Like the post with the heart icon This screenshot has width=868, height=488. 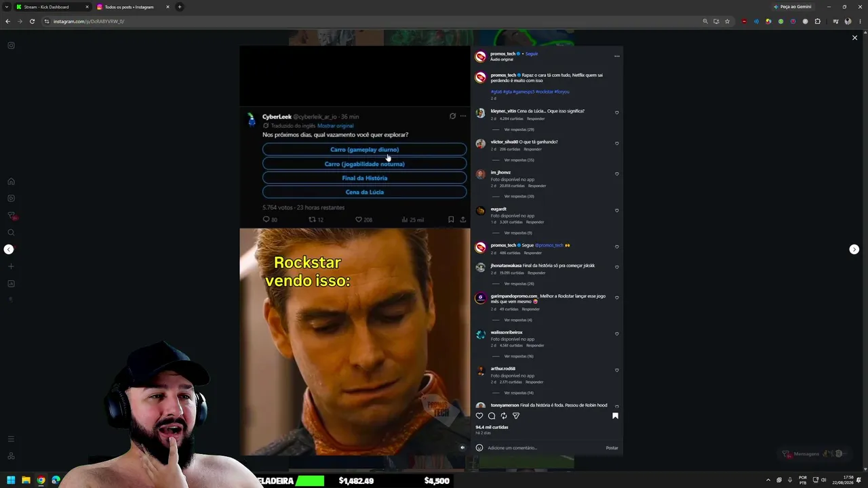[x=479, y=416]
